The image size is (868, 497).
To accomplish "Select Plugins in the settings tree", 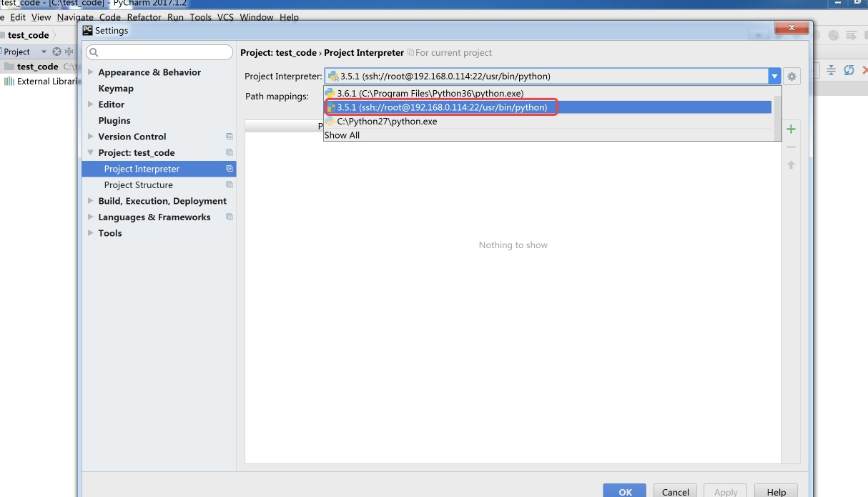I will tap(114, 121).
